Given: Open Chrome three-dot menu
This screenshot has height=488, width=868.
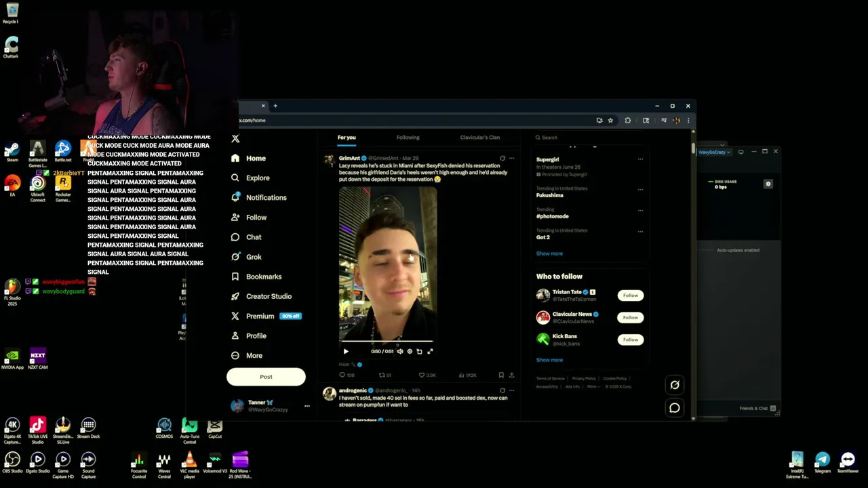Looking at the screenshot, I should coord(688,121).
